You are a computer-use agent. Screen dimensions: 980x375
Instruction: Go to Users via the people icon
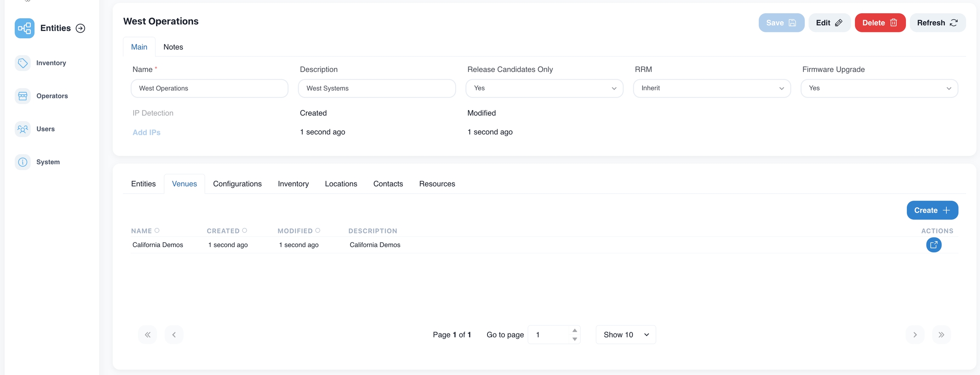point(23,129)
